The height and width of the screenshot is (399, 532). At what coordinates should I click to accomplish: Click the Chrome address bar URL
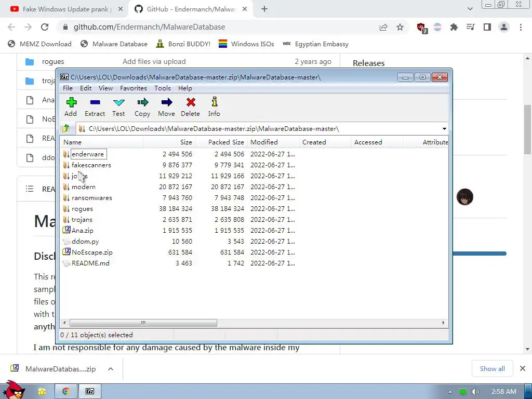(149, 27)
